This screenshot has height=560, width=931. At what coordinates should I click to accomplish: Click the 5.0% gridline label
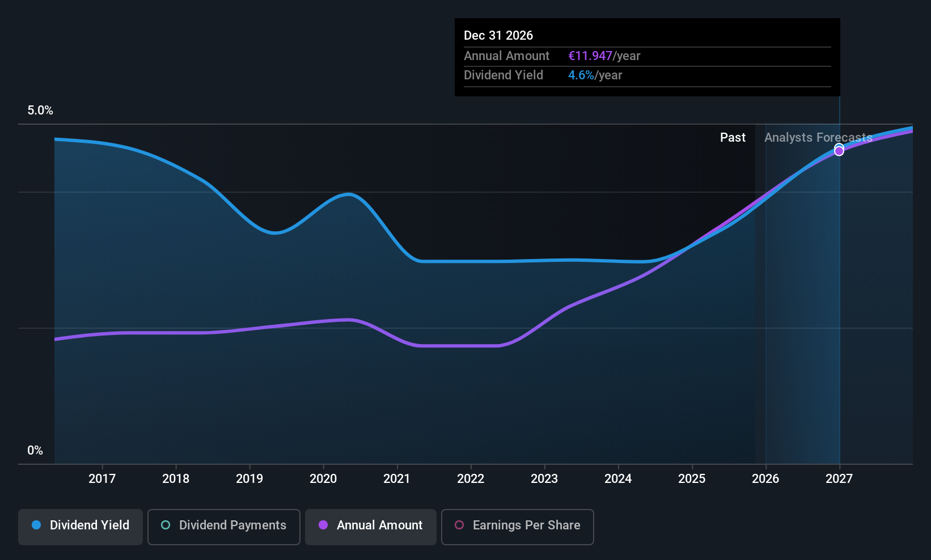pos(40,111)
